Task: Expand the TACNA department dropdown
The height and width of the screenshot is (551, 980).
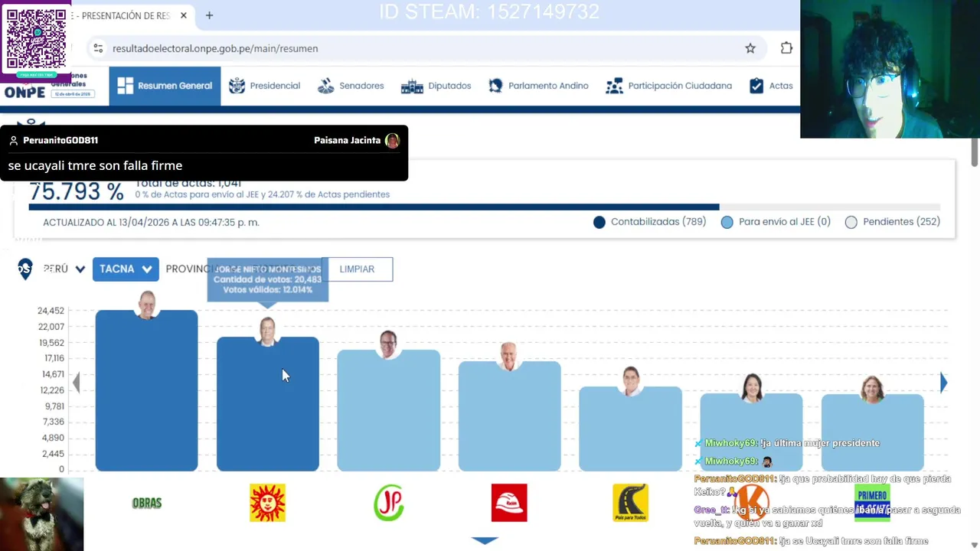Action: coord(126,269)
